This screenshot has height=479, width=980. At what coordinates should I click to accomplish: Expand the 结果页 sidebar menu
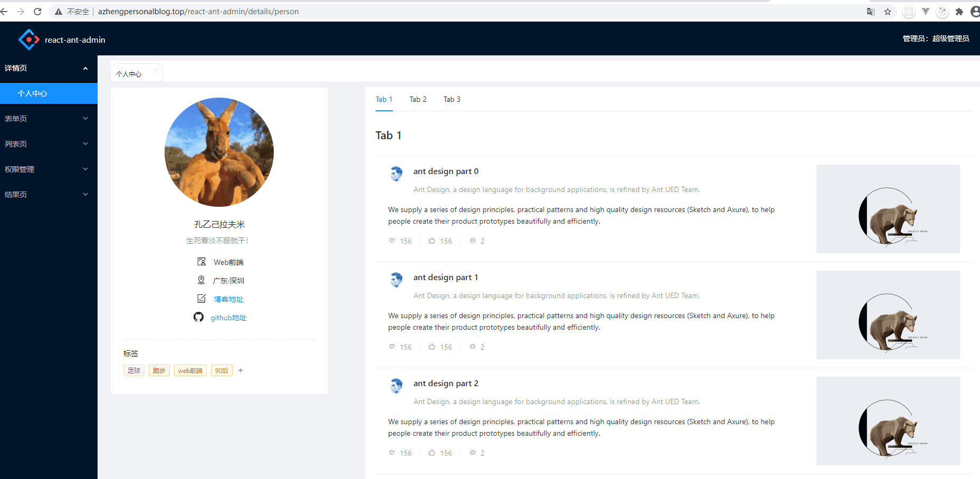(49, 195)
